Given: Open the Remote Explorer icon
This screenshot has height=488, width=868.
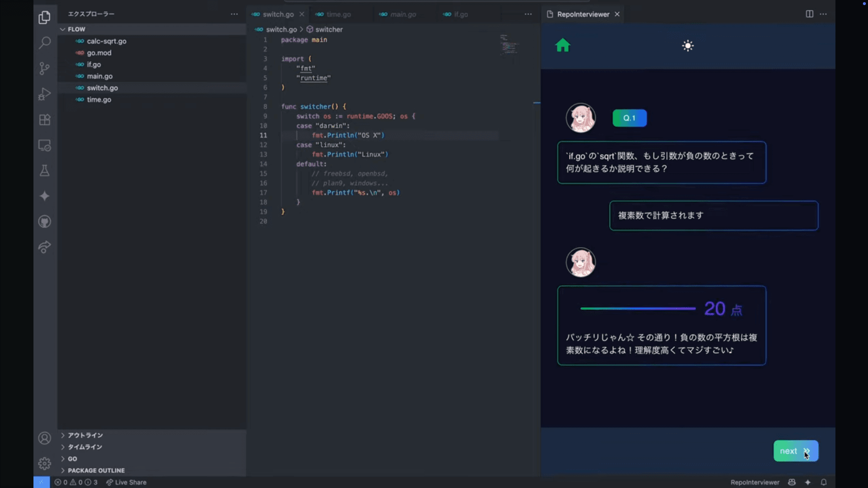Looking at the screenshot, I should (x=44, y=145).
